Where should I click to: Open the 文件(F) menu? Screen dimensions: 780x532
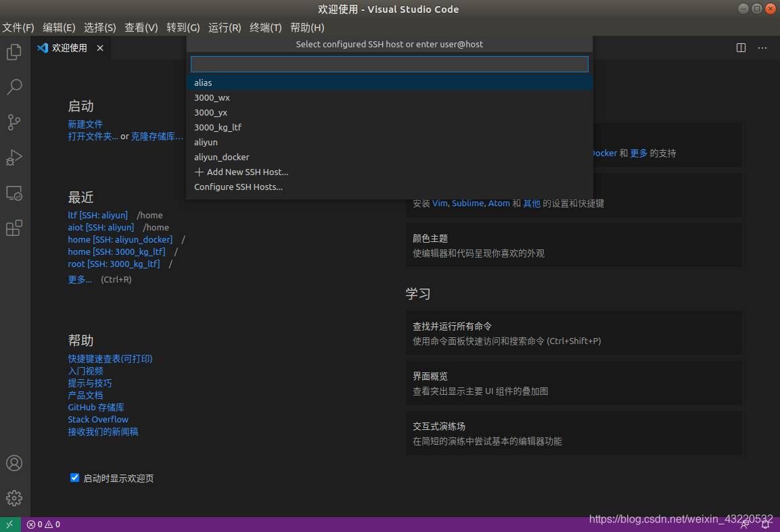pyautogui.click(x=18, y=27)
